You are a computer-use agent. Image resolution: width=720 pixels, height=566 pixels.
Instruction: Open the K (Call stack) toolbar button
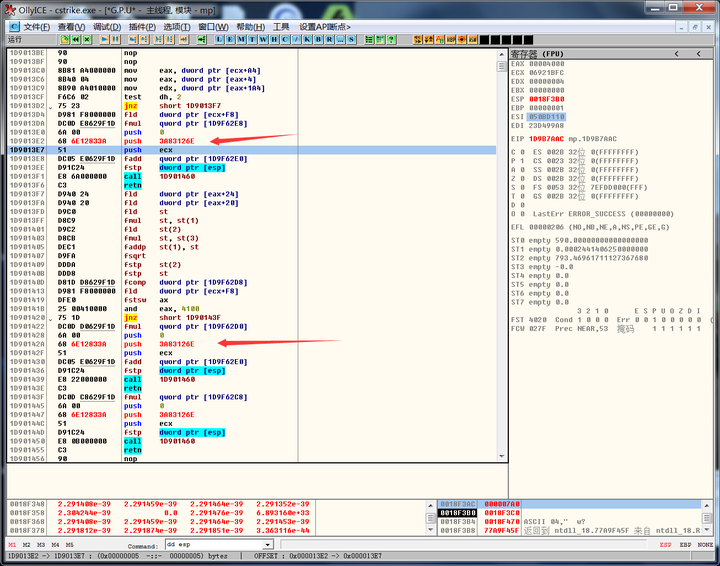[x=307, y=39]
